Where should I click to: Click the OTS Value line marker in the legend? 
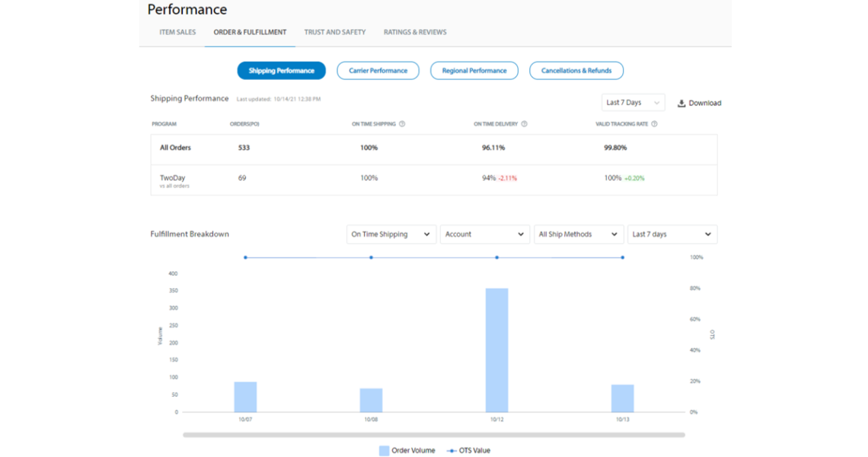[x=452, y=450]
